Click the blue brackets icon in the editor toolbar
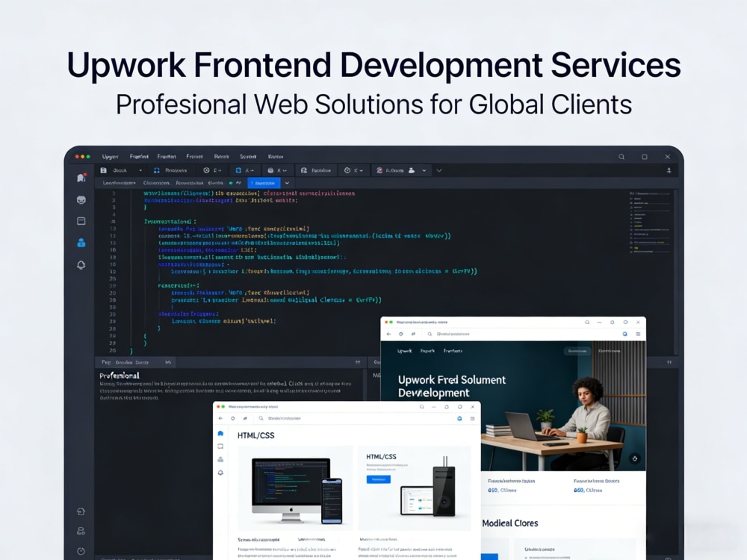 (157, 170)
